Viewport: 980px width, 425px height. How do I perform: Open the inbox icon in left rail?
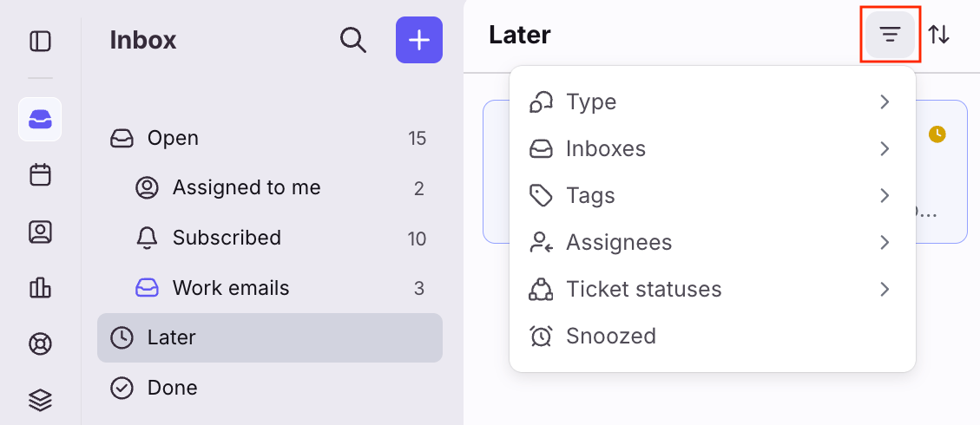(40, 120)
